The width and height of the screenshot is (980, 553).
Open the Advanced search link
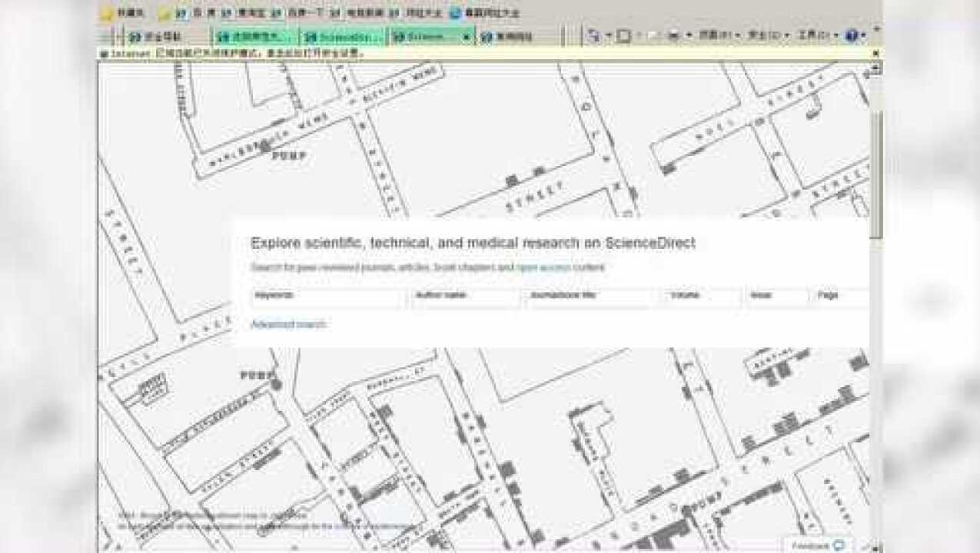tap(288, 324)
